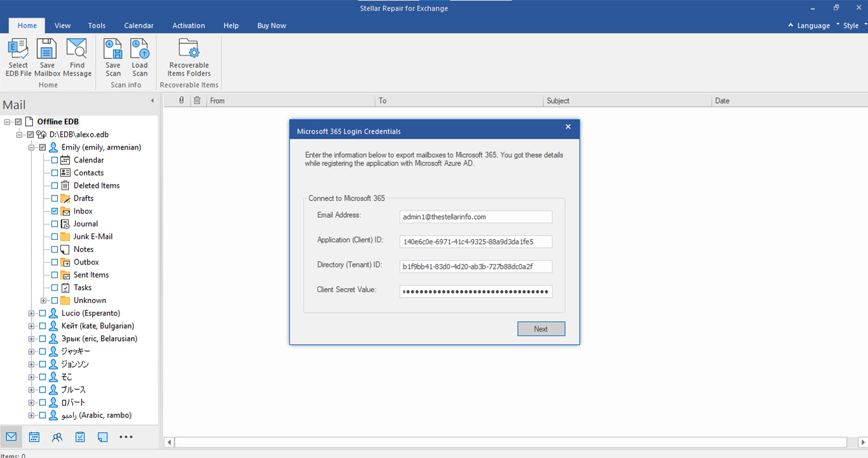This screenshot has width=868, height=458.
Task: Check the Notes folder checkbox
Action: coord(55,249)
